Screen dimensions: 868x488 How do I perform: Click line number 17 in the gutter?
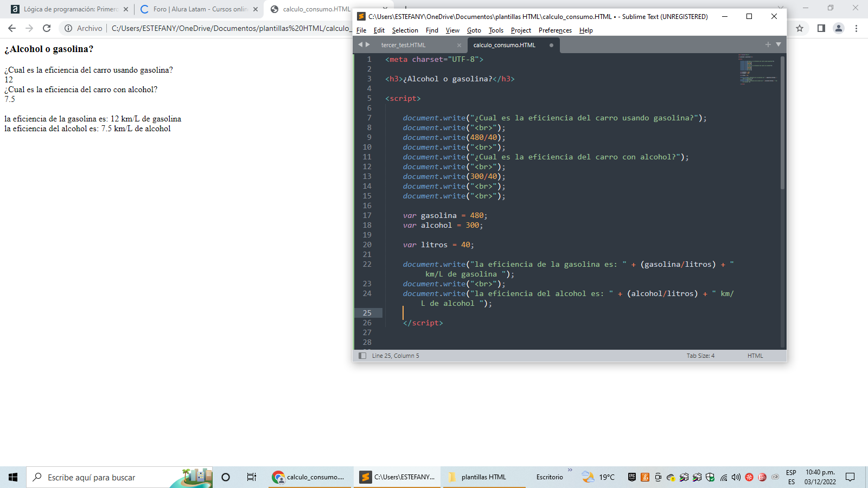(x=367, y=215)
